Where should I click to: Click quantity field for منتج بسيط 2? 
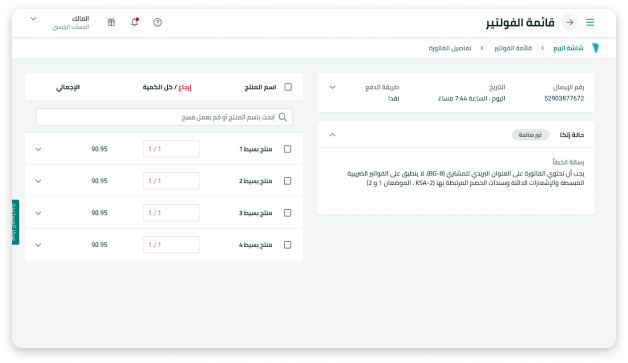171,181
